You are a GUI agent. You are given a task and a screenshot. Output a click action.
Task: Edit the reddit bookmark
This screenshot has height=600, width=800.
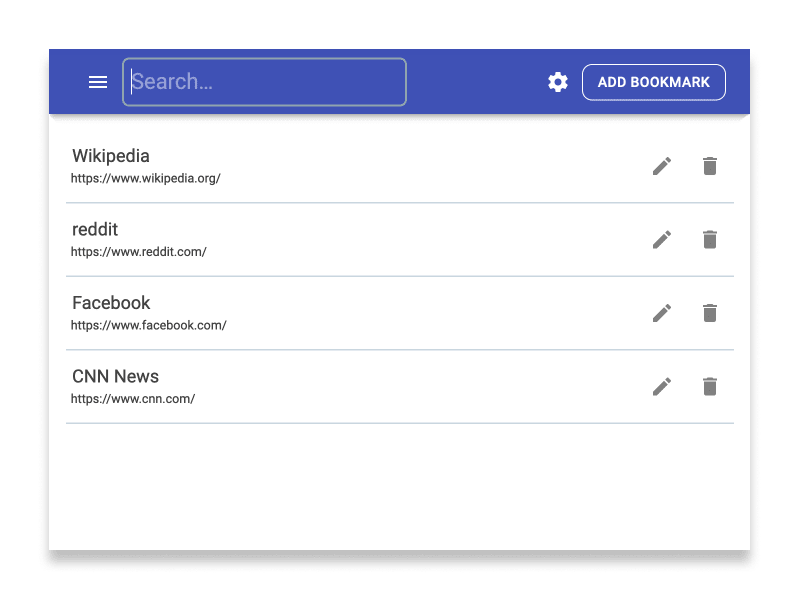(662, 240)
